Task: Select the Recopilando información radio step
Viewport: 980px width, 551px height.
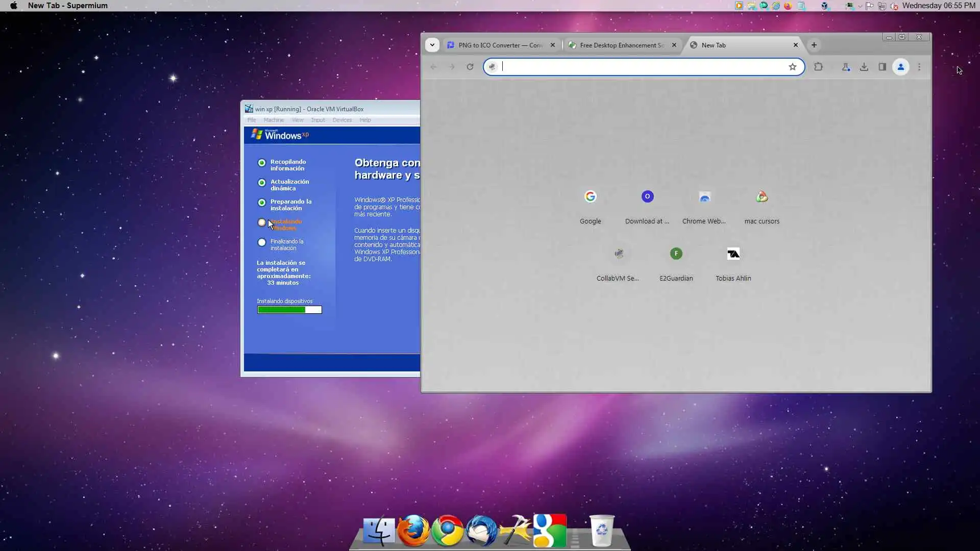Action: 262,163
